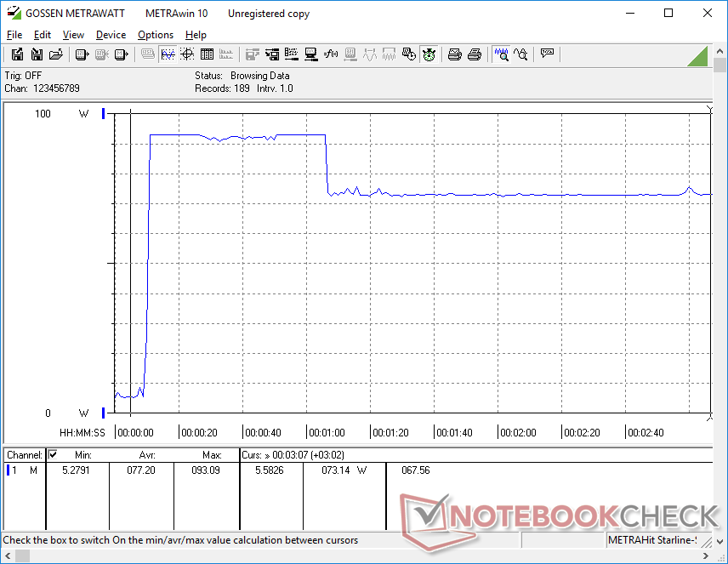Click the greyed disk-with-arrow icon
This screenshot has width=728, height=564.
[252, 54]
